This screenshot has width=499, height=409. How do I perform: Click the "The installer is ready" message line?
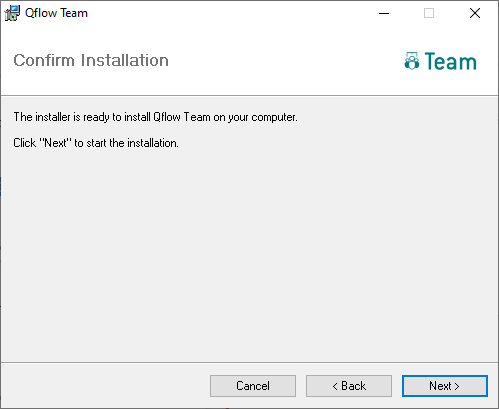(x=155, y=117)
